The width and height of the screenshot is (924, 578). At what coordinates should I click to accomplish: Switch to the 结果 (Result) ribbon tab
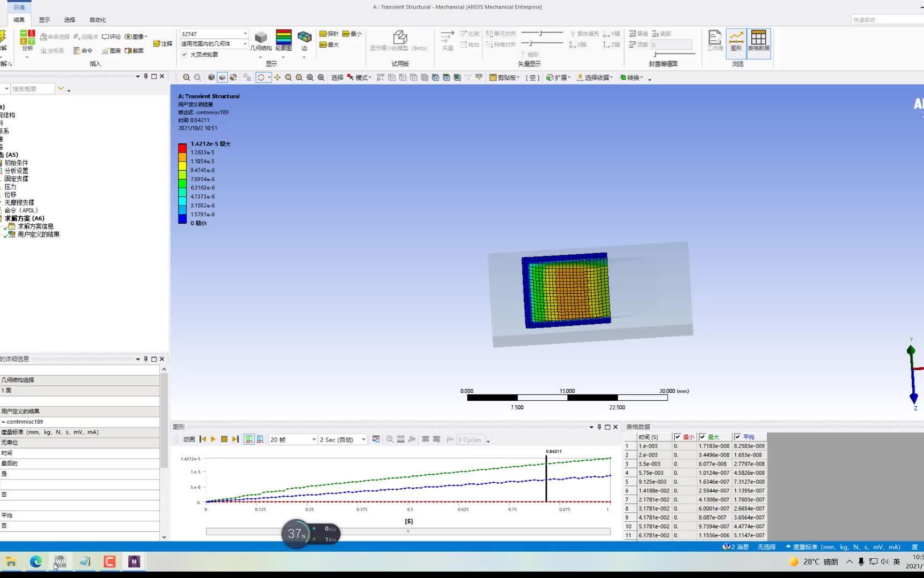point(19,20)
